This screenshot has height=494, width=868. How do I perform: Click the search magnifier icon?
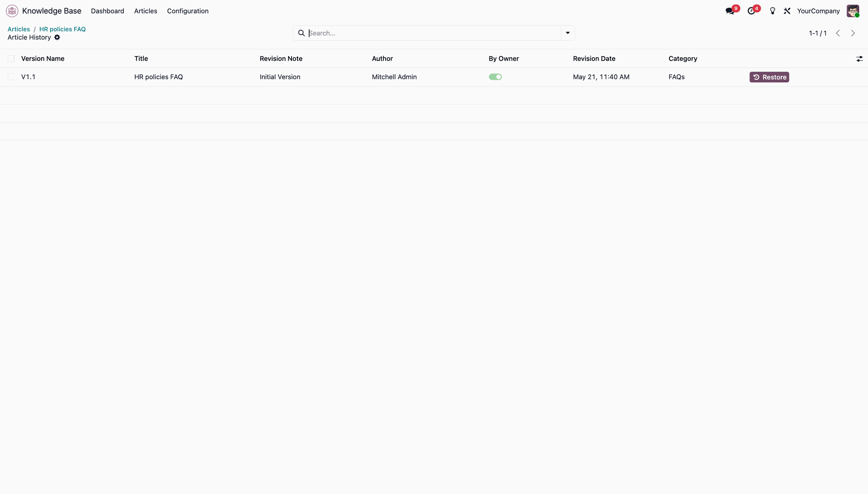302,33
